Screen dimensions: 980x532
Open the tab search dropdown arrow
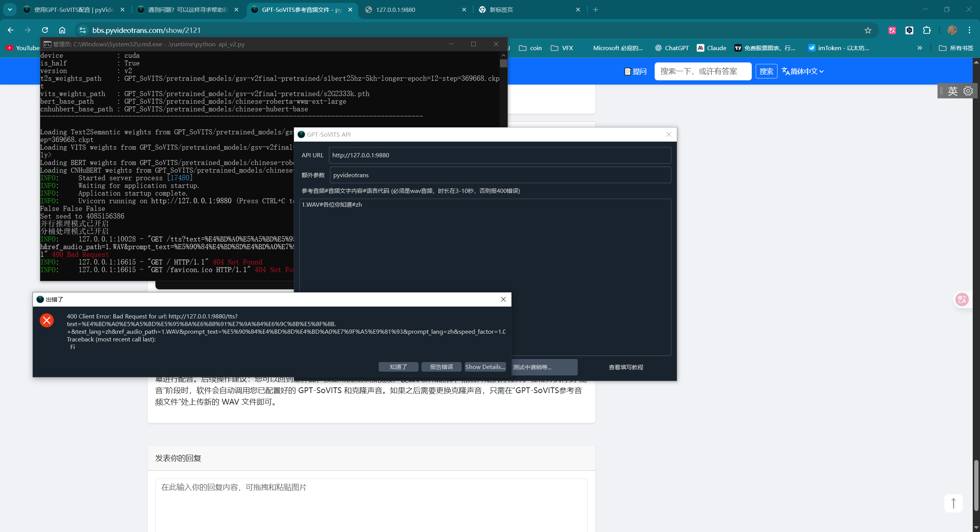[10, 10]
